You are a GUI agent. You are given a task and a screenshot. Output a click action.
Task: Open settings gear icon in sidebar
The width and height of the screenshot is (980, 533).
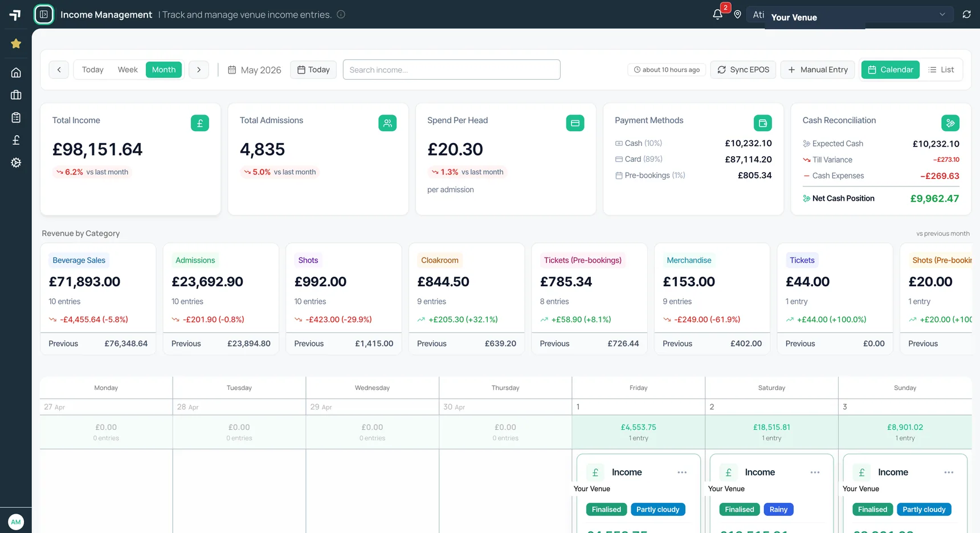pyautogui.click(x=16, y=162)
